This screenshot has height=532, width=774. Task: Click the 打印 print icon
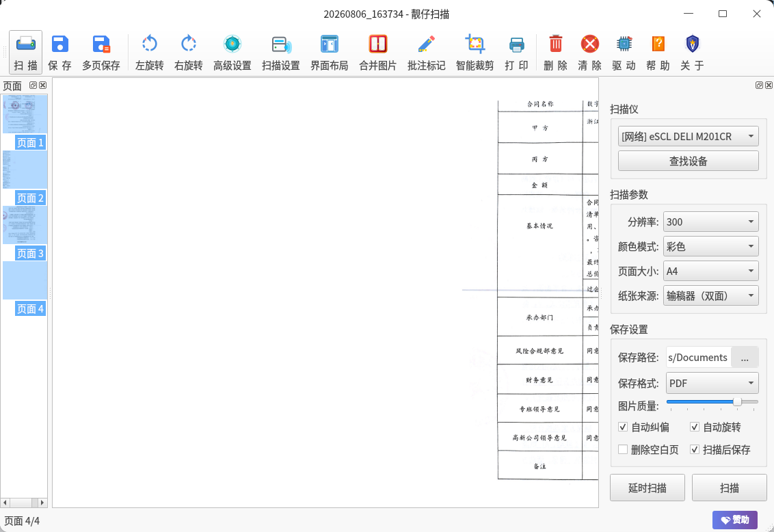coord(517,52)
